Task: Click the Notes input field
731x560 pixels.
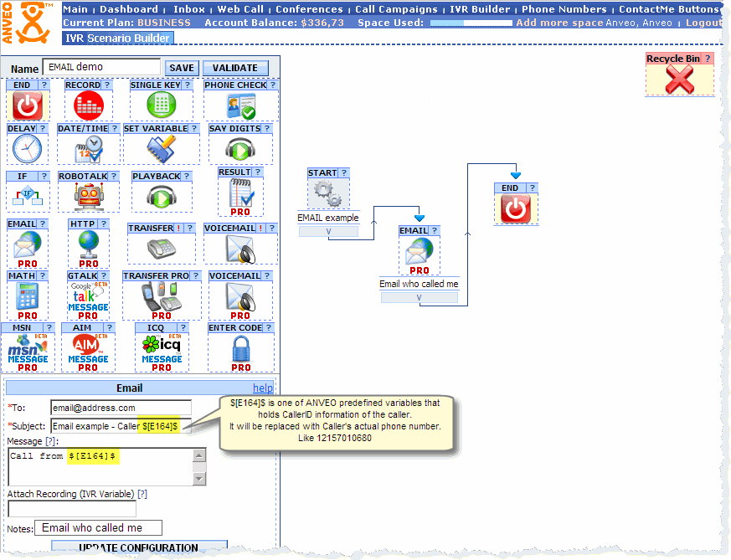Action: click(x=98, y=528)
